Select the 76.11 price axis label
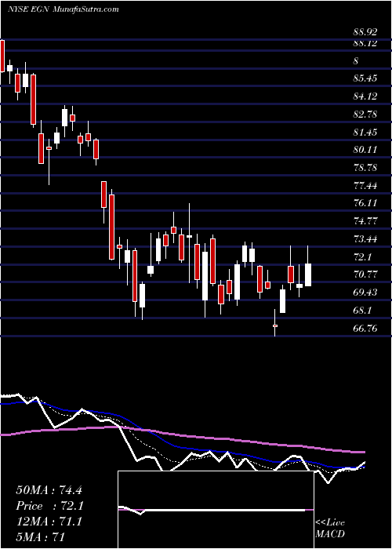Image resolution: width=392 pixels, height=549 pixels. (365, 203)
